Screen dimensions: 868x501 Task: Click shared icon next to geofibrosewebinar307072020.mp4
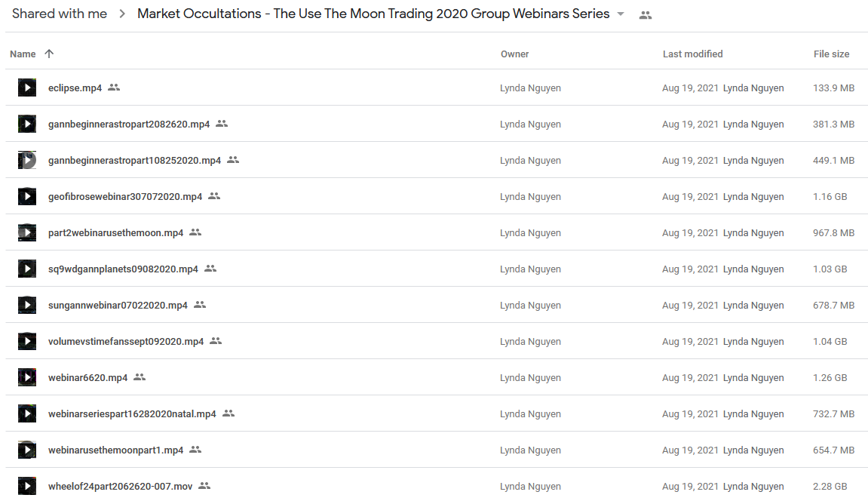pyautogui.click(x=214, y=196)
